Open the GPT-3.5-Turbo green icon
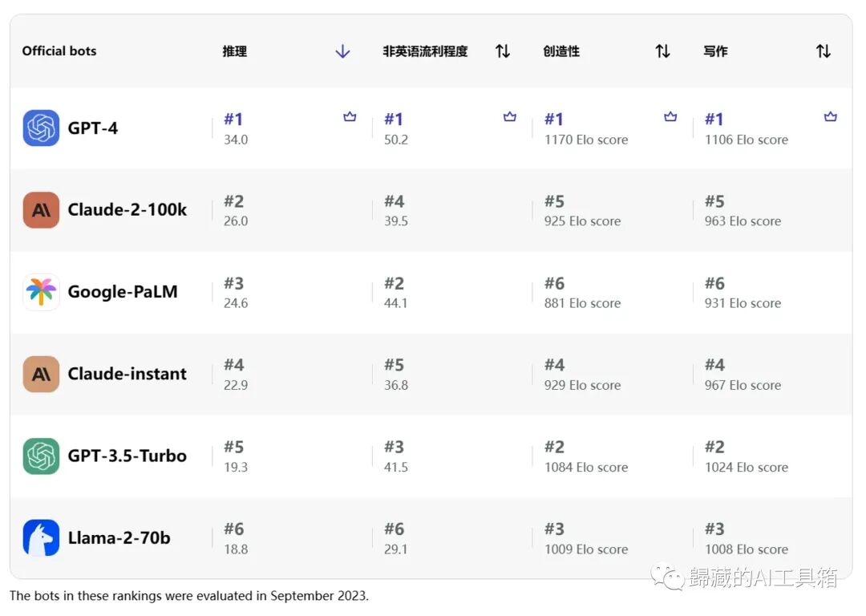This screenshot has width=866, height=616. (x=41, y=456)
